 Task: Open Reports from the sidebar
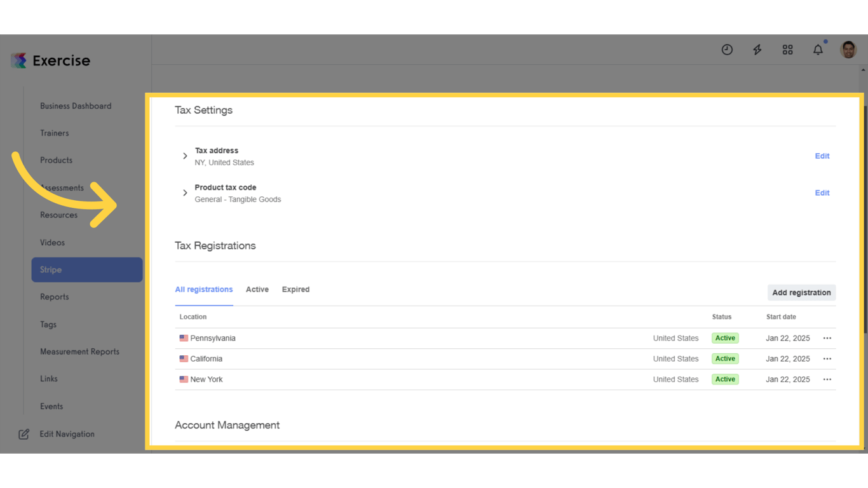54,297
